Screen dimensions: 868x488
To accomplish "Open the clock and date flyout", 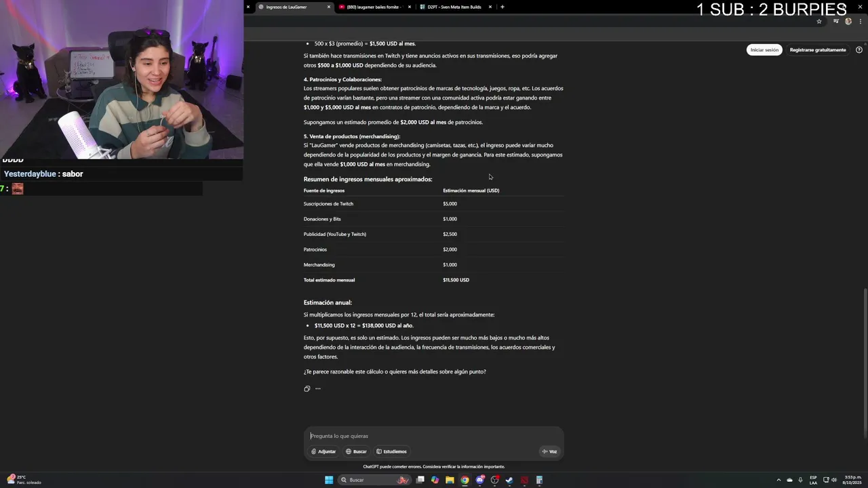I will coord(852,480).
